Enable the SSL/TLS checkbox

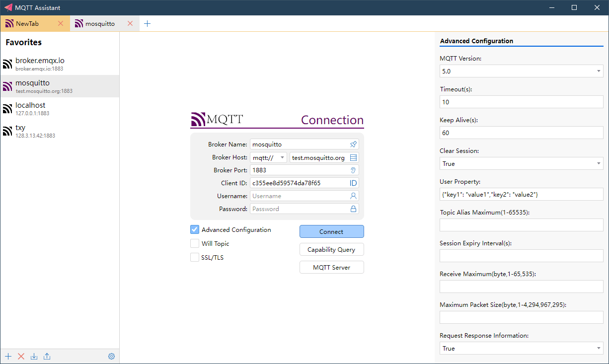(195, 258)
